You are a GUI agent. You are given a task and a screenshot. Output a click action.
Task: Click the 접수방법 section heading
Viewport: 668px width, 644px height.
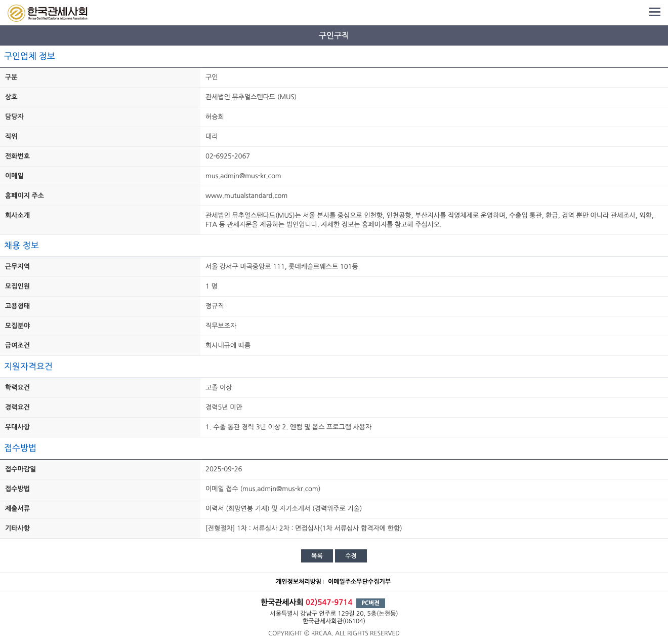20,448
